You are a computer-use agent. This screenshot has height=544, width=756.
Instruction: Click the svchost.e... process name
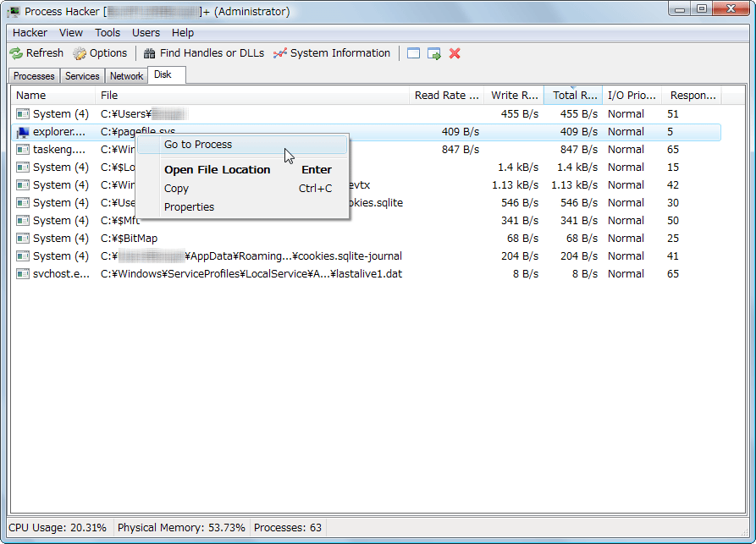[x=61, y=274]
